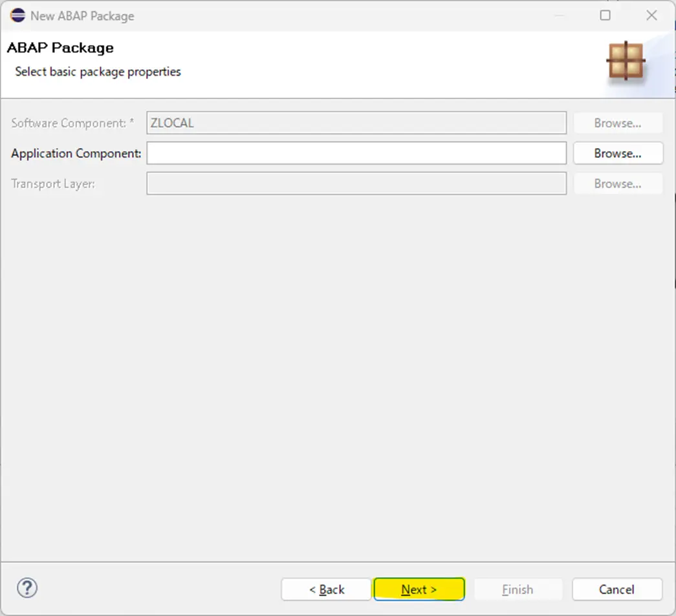Cancel the New ABAP Package wizard

617,589
